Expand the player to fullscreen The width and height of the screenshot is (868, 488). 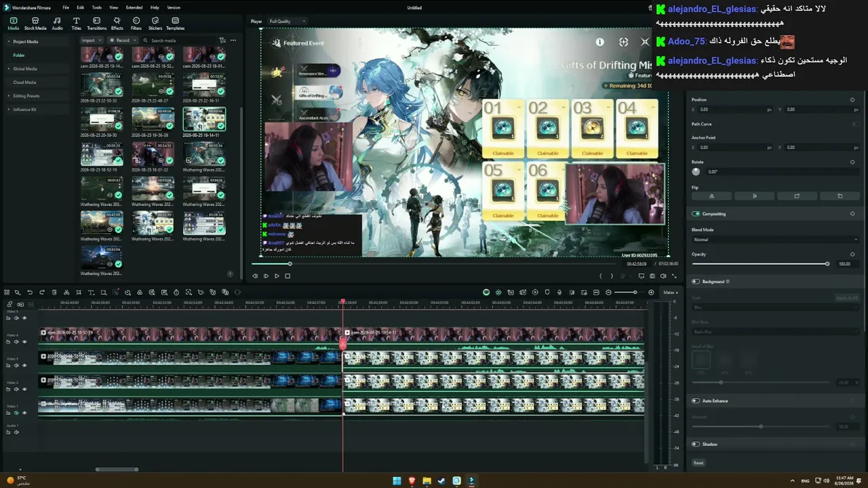coord(674,276)
